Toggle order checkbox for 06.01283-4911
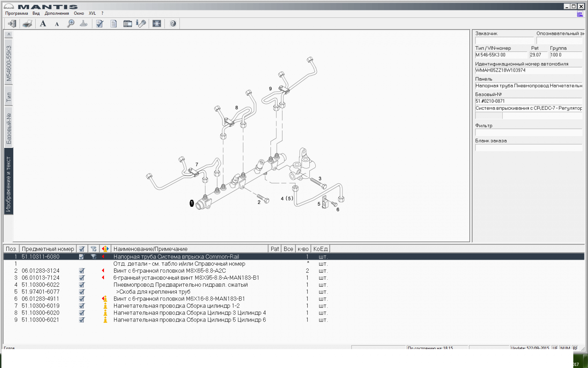588x368 pixels. click(x=82, y=299)
